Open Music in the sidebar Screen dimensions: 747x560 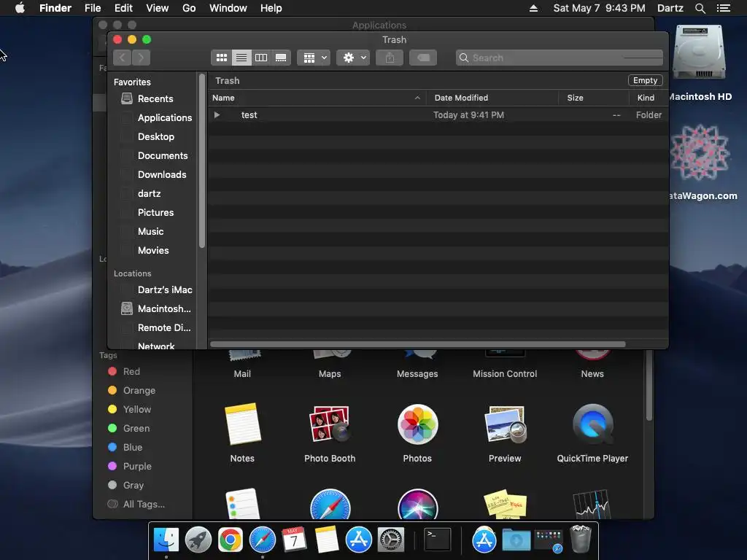pyautogui.click(x=150, y=231)
